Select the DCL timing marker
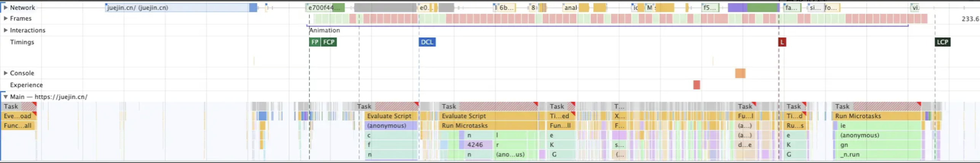The height and width of the screenshot is (163, 980). click(x=427, y=42)
